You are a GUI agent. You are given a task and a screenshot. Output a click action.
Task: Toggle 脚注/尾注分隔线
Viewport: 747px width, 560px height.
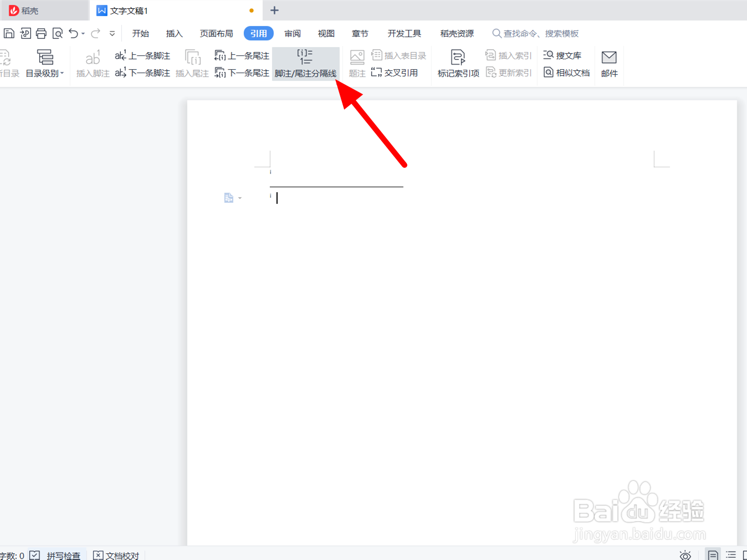(305, 63)
